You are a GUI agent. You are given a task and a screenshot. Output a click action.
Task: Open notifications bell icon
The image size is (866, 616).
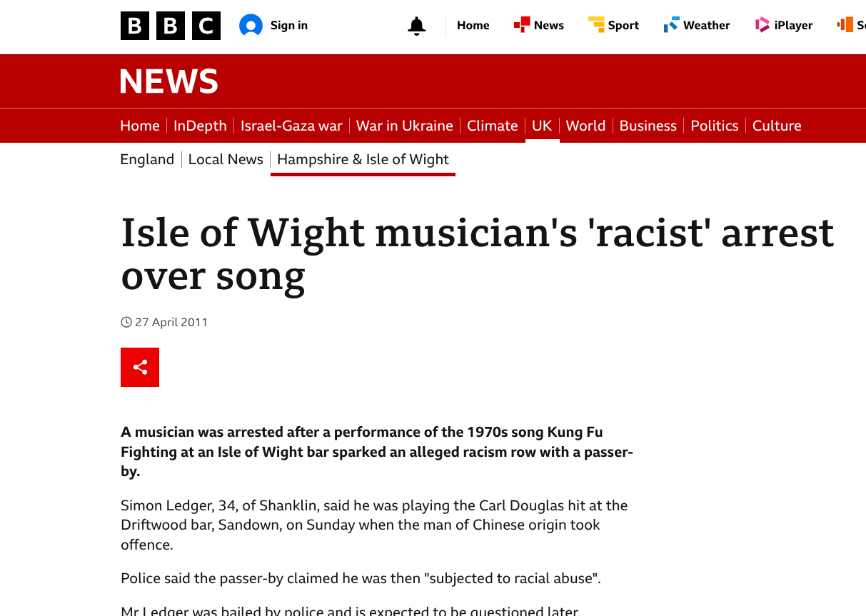click(x=416, y=26)
